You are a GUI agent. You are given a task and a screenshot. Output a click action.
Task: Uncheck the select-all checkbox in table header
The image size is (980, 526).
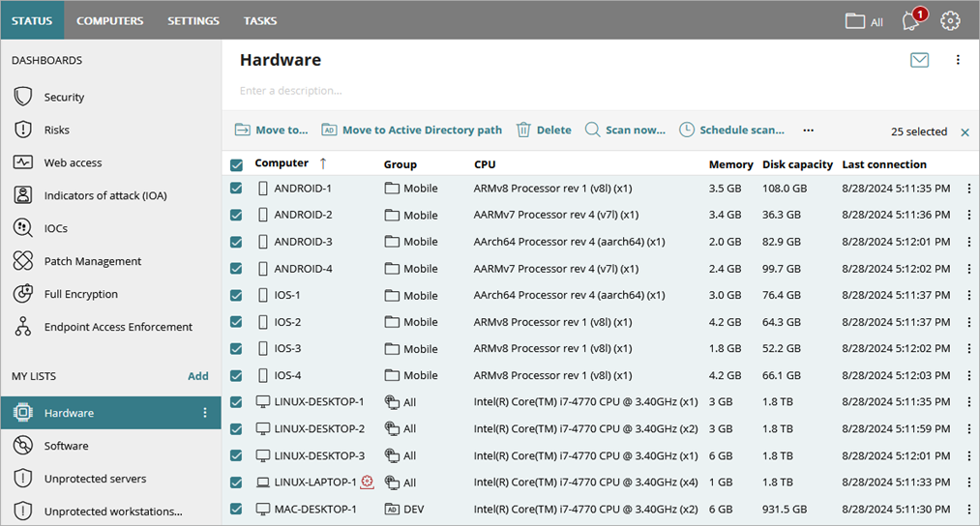[x=237, y=164]
